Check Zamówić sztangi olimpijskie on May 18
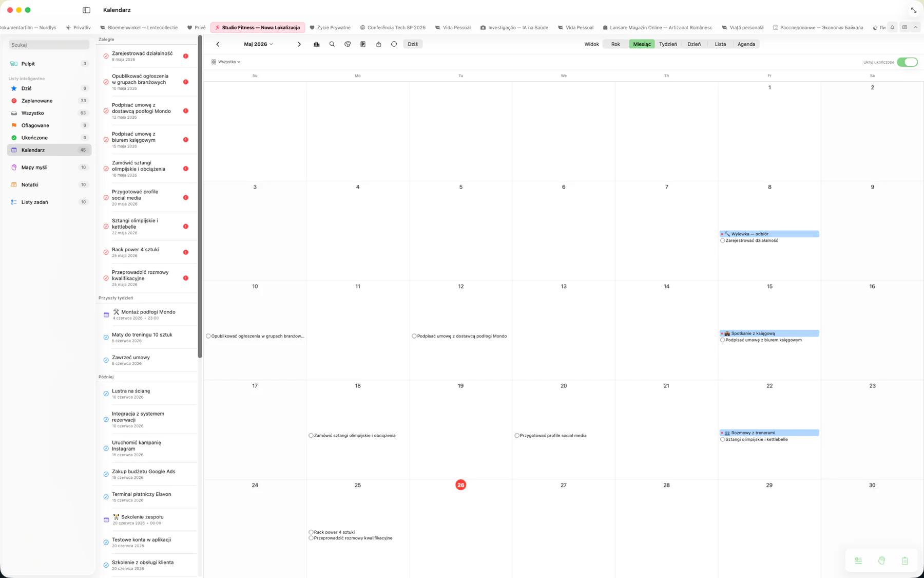Viewport: 924px width, 578px height. tap(311, 436)
